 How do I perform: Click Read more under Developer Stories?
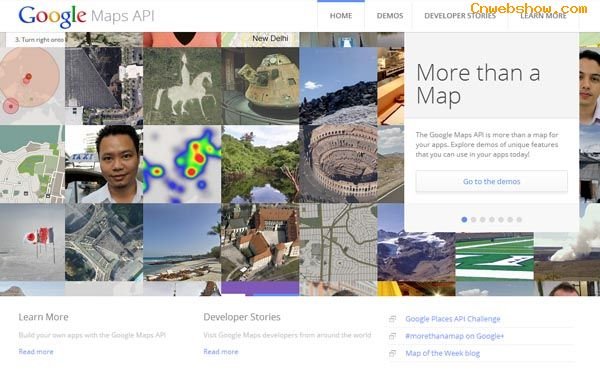click(x=221, y=352)
